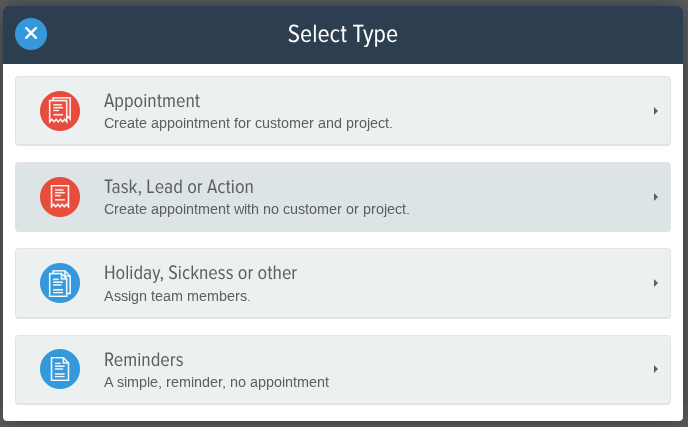Expand the Appointment row arrow
Screen dimensions: 688x427
pos(656,111)
